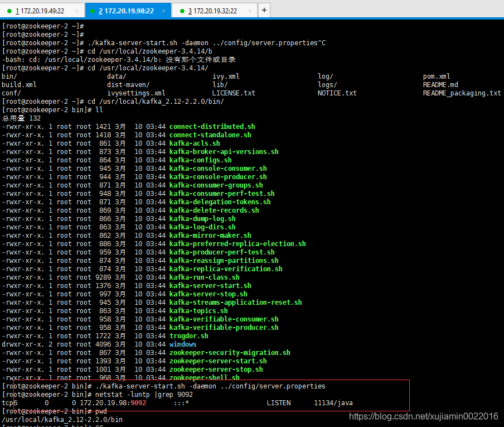Click kafka-broker-api-versions.sh entry
The height and width of the screenshot is (427, 504).
(224, 152)
